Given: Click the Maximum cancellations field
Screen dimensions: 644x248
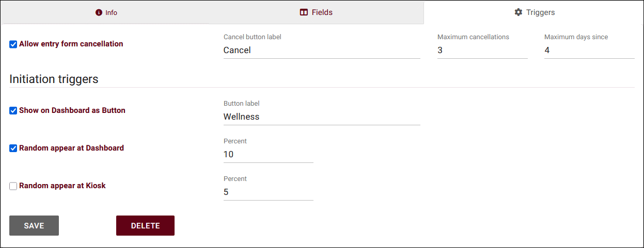Looking at the screenshot, I should [482, 50].
